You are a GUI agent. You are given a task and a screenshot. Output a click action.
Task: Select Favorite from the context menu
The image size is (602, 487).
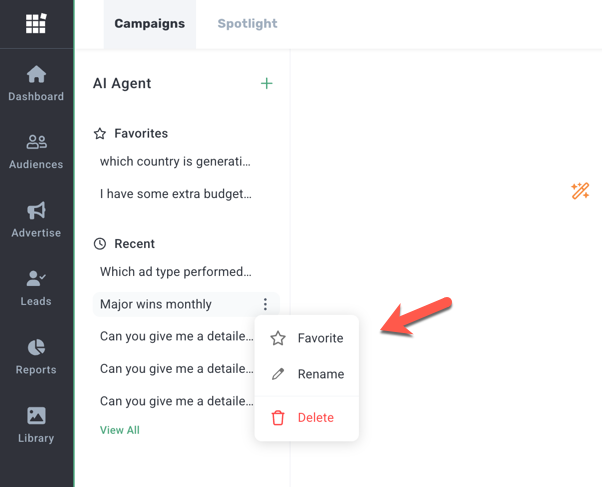[307, 338]
